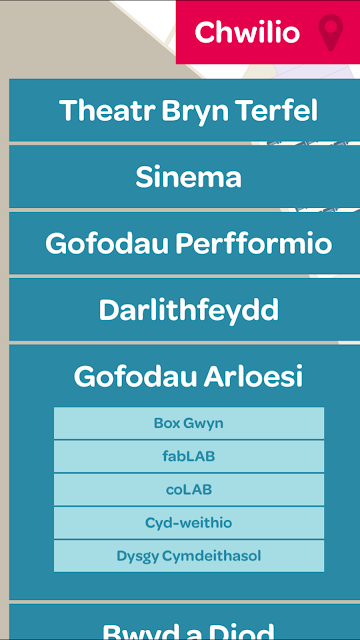360x640 pixels.
Task: Open the Gofodau Perfformio accordion
Action: coord(184,243)
